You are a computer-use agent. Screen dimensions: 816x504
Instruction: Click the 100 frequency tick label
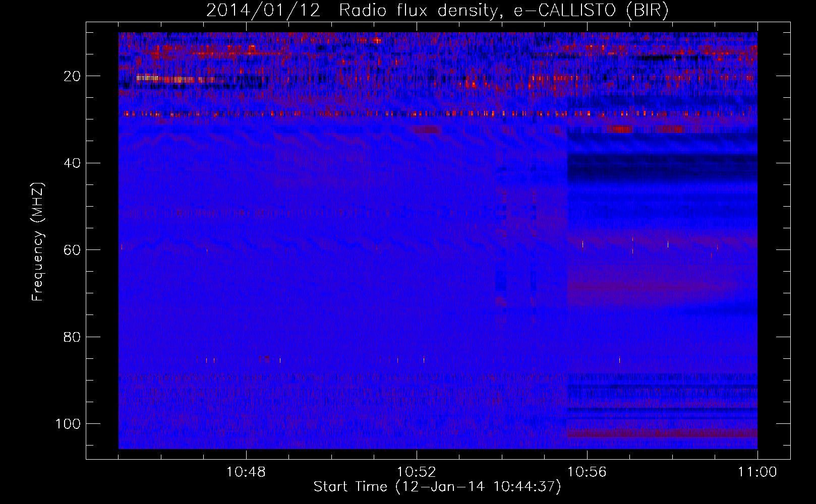pyautogui.click(x=68, y=424)
